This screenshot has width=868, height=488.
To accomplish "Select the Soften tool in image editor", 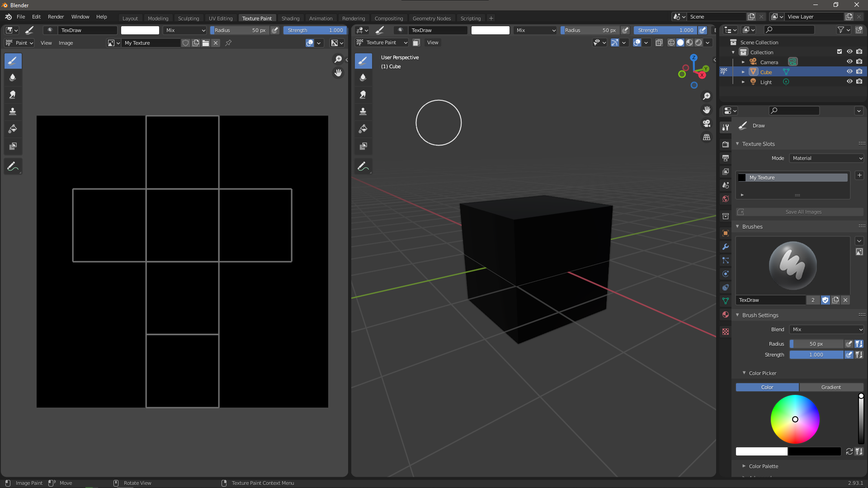I will coord(13,78).
